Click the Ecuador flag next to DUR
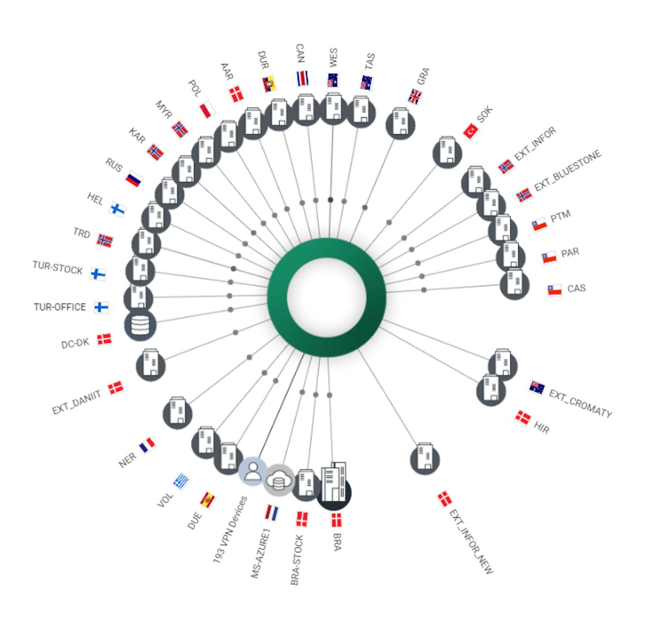 (269, 84)
